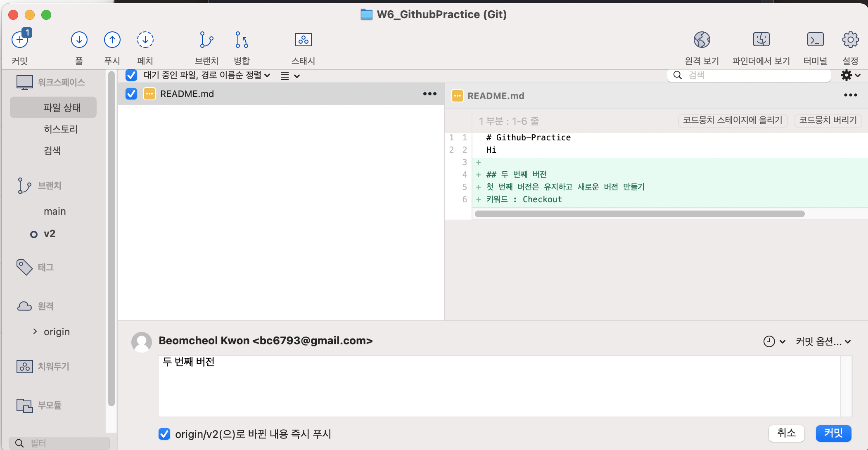Viewport: 868px width, 450px height.
Task: Open the Terminal (터미널) toolbar icon
Action: (x=815, y=40)
